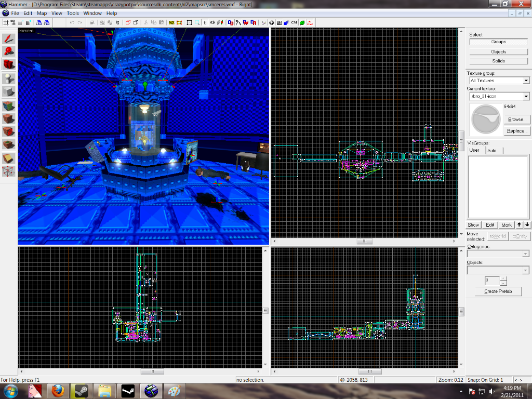Click the save window state icon
This screenshot has height=399, width=532.
tap(47, 23)
